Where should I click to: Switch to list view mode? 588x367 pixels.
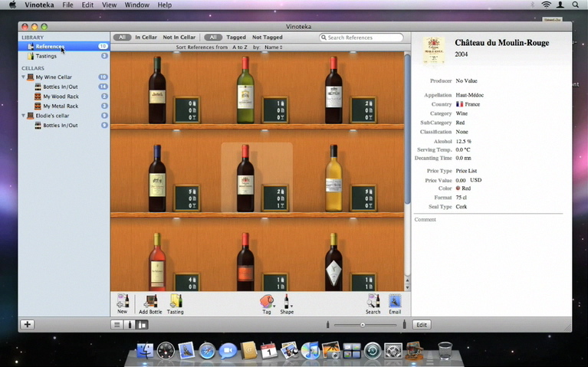pyautogui.click(x=117, y=325)
